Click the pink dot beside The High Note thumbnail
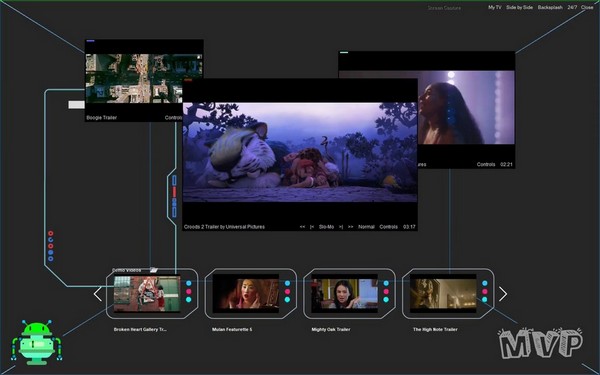Screen dimensions: 600x375 pos(485,292)
